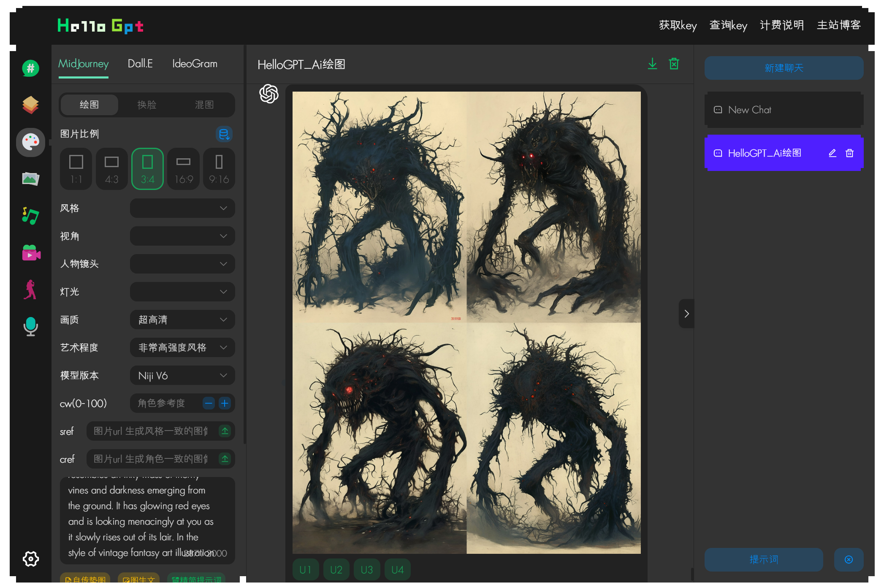Screen dimensions: 884x588
Task: Select the 16:9 aspect ratio
Action: (x=183, y=169)
